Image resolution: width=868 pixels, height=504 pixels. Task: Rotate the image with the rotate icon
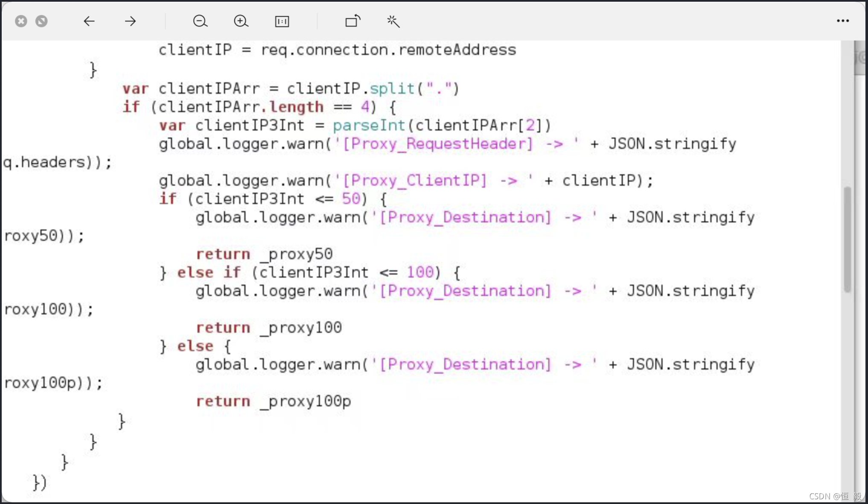pos(352,21)
